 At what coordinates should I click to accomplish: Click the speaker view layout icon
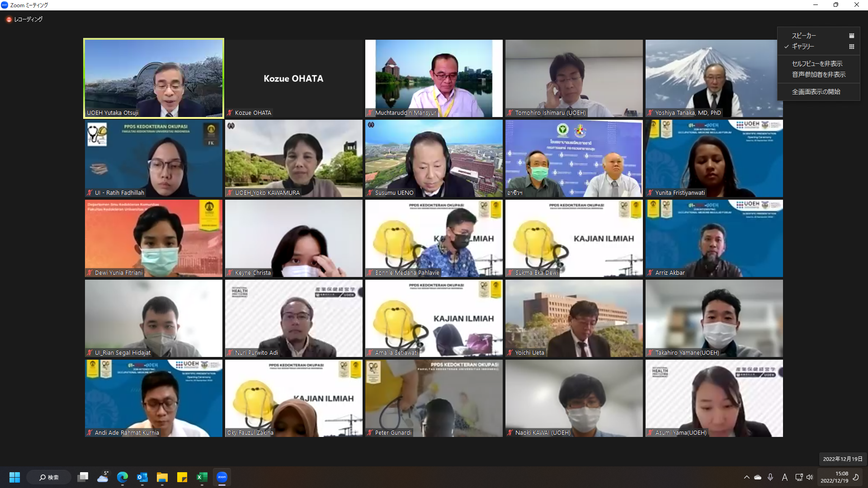coord(851,36)
